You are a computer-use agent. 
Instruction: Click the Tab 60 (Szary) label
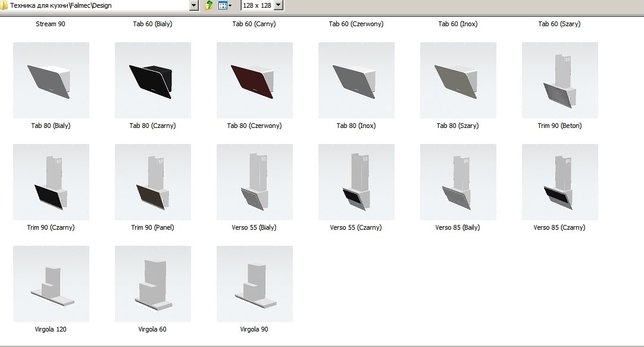tap(559, 24)
